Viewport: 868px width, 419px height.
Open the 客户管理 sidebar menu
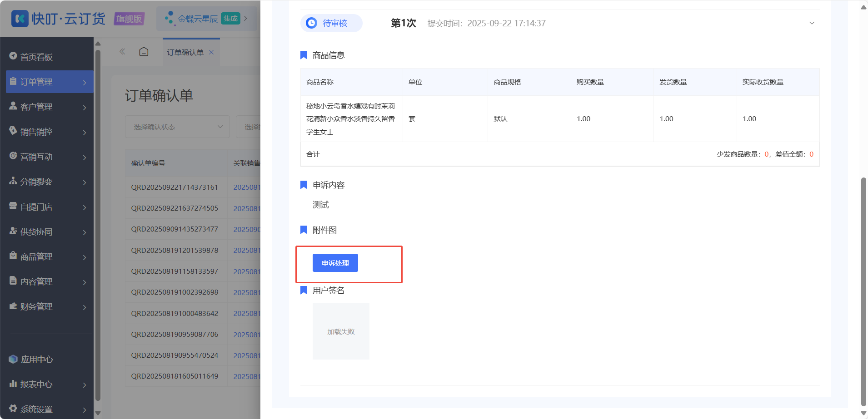[x=50, y=107]
